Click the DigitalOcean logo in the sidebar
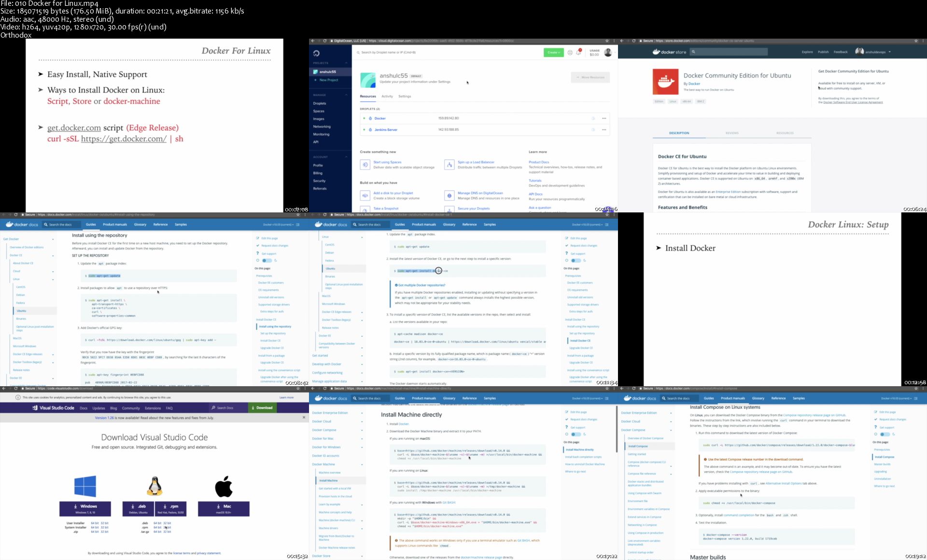Viewport: 927px width, 560px height. pos(316,53)
